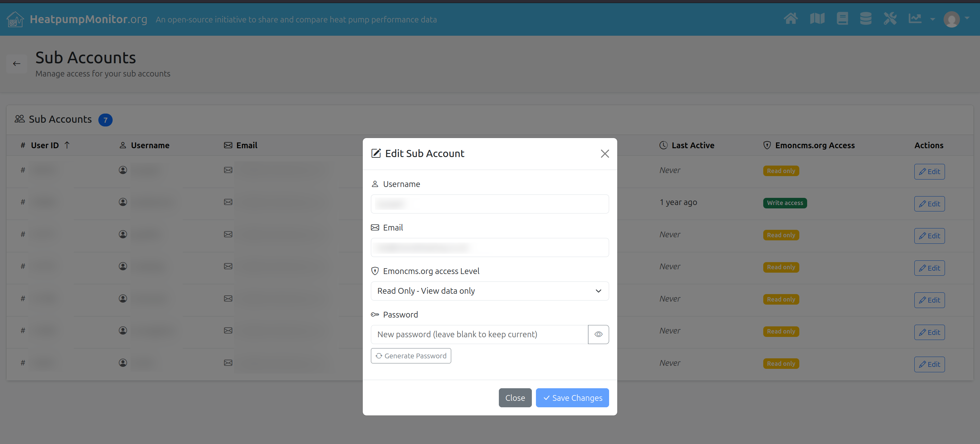Click the New password input field
This screenshot has height=444, width=980.
[x=479, y=334]
